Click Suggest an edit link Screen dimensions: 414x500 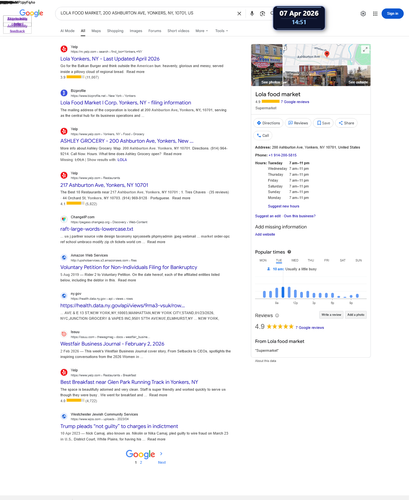coord(268,216)
